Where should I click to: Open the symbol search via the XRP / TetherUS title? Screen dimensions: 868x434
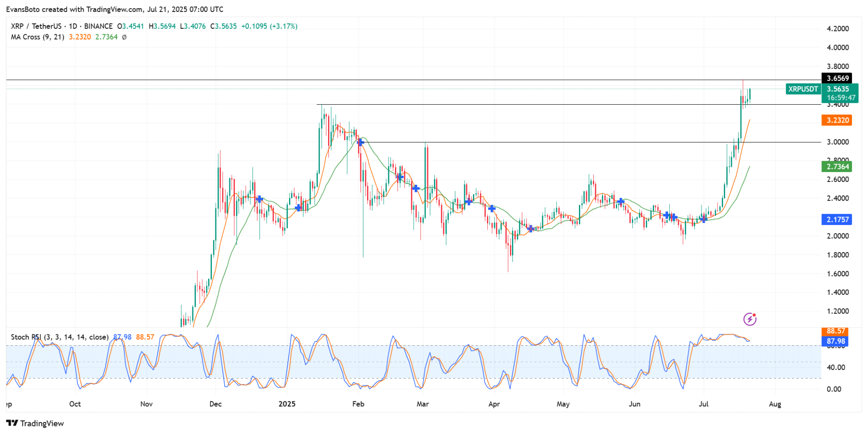tap(36, 26)
